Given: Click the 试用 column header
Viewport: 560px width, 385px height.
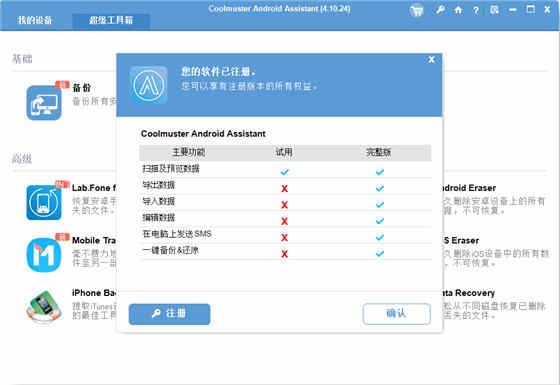Looking at the screenshot, I should [x=284, y=152].
